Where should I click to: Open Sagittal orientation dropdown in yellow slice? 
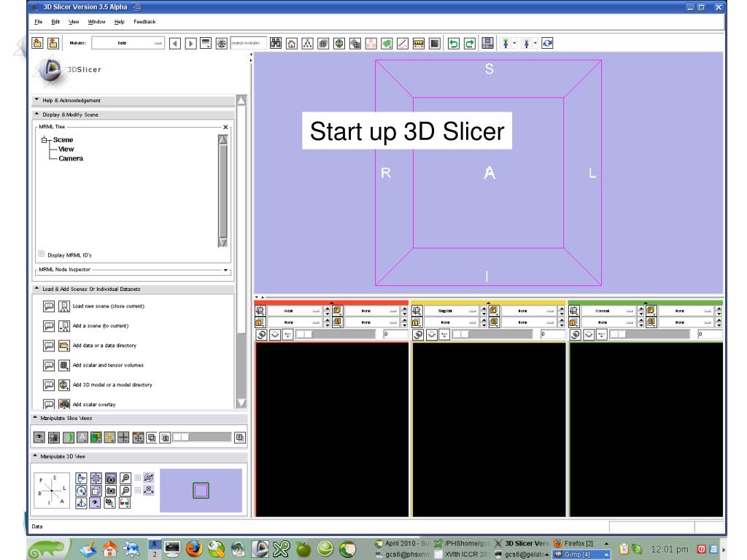451,311
